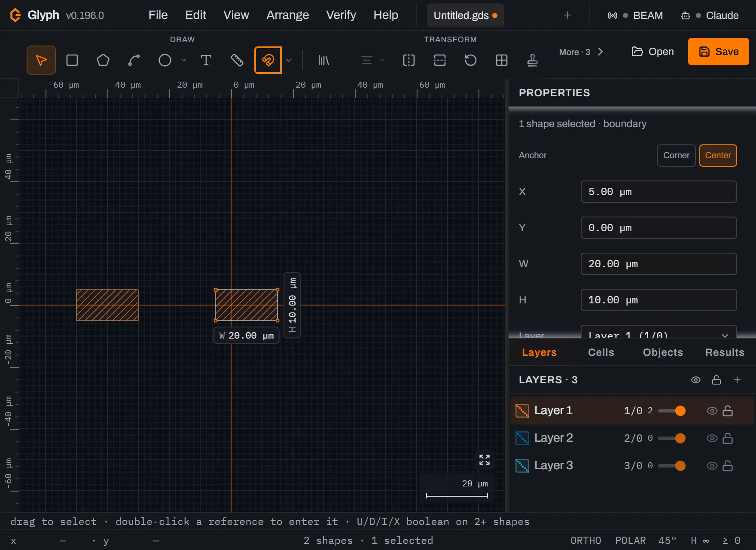Add a new document tab with plus

[567, 15]
